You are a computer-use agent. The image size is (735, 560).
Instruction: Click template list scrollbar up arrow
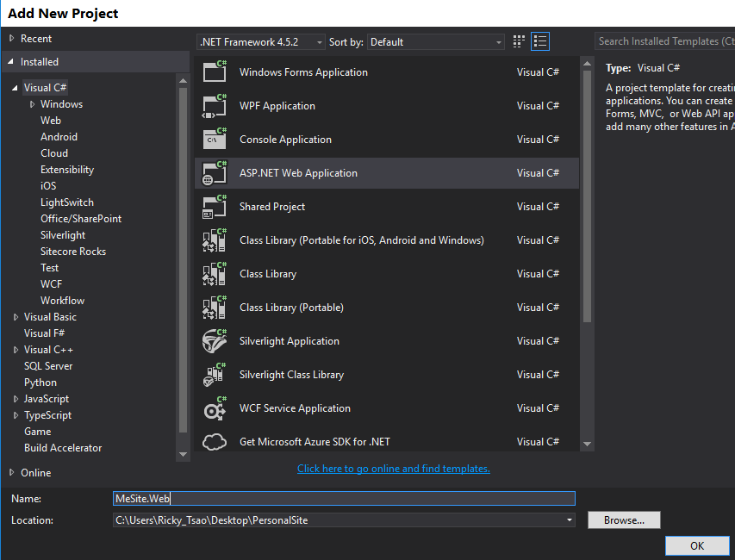click(x=587, y=63)
